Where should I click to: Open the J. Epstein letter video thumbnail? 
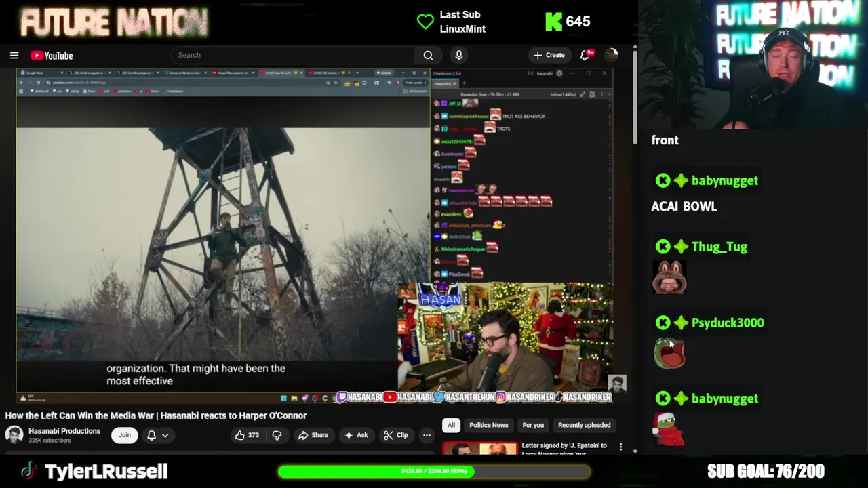click(479, 449)
